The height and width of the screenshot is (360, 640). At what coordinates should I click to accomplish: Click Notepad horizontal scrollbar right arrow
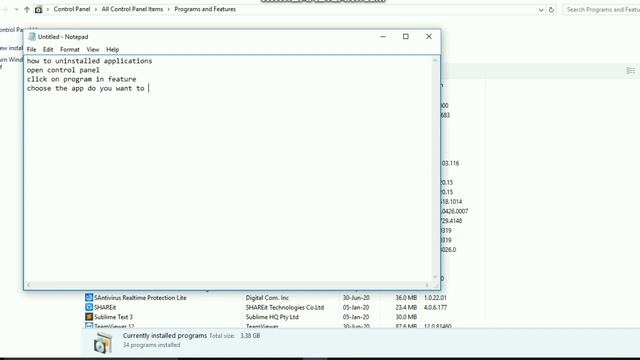click(427, 285)
